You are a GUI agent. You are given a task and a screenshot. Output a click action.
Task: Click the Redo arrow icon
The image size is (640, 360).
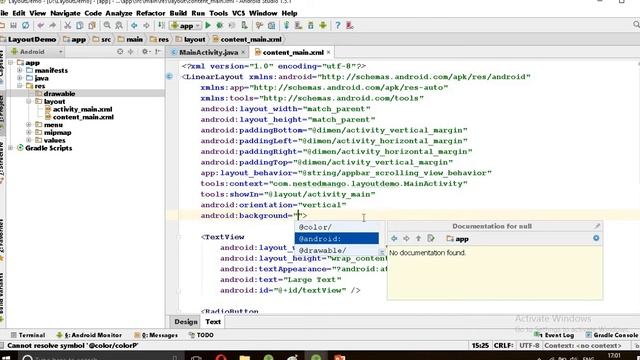point(53,26)
